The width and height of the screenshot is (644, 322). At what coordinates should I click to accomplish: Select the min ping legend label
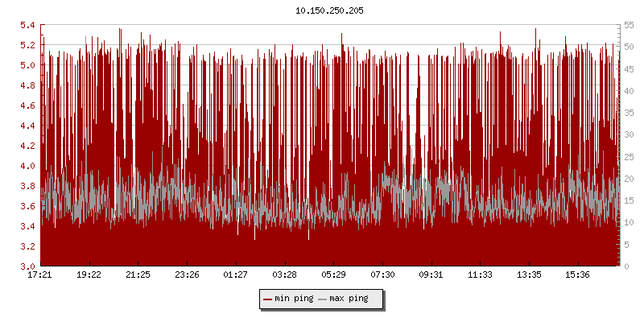click(x=294, y=299)
